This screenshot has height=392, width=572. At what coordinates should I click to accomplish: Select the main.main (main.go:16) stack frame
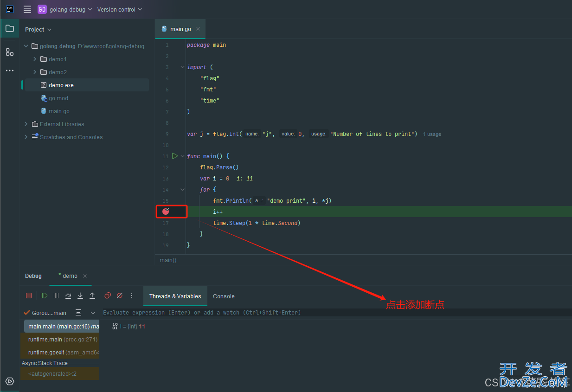click(x=62, y=327)
